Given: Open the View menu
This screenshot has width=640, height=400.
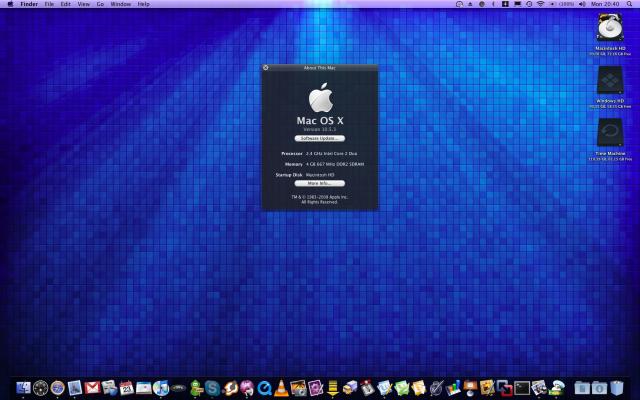Looking at the screenshot, I should (x=83, y=4).
